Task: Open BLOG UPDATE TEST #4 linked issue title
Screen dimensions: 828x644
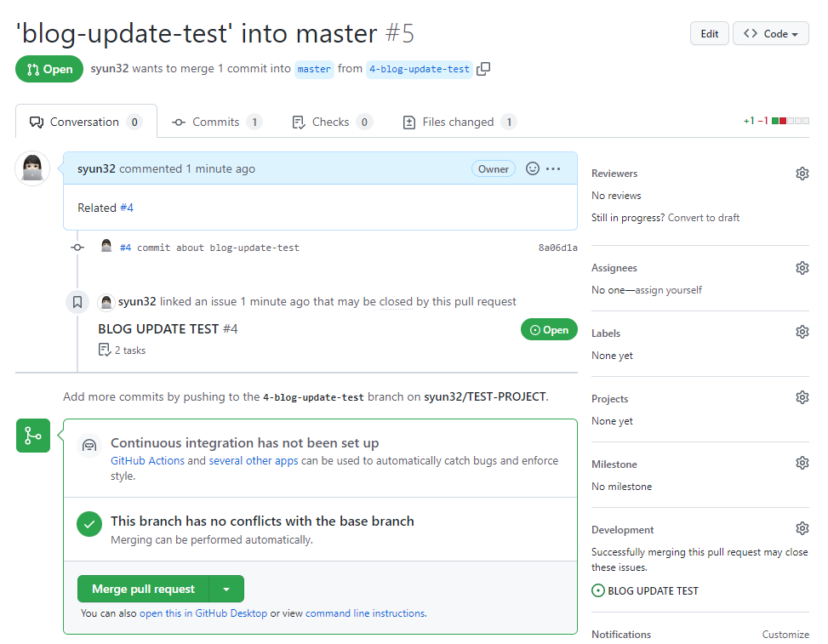Action: click(x=168, y=329)
